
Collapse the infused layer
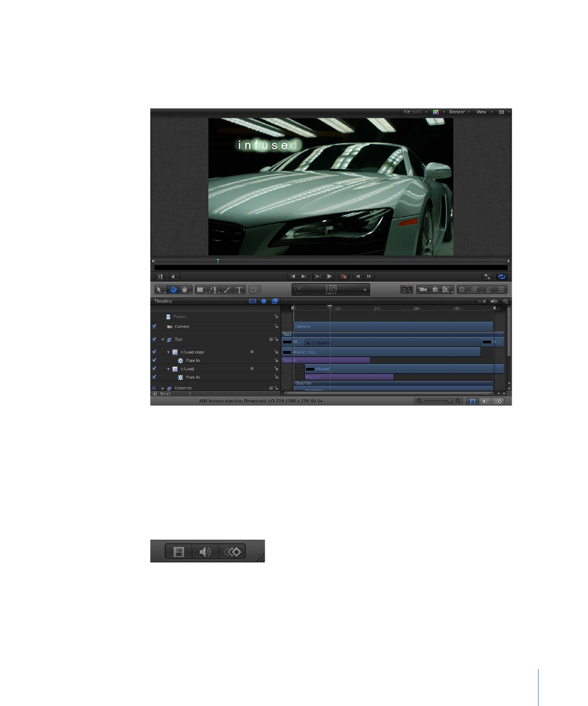(168, 369)
